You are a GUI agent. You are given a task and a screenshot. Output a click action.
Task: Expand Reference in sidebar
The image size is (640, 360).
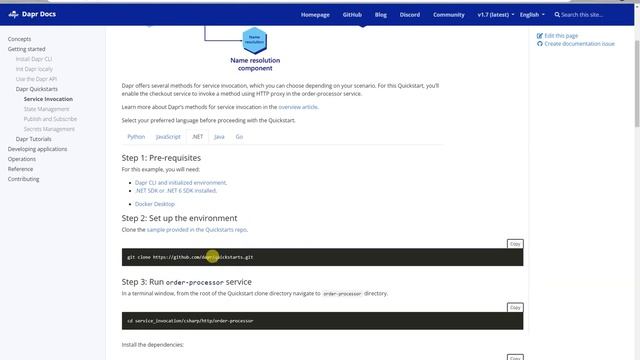20,169
